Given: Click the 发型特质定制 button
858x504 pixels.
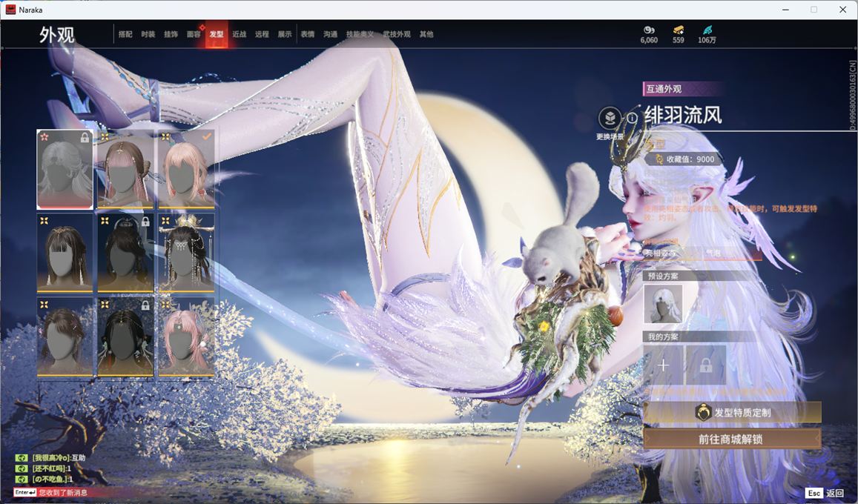Looking at the screenshot, I should point(732,412).
